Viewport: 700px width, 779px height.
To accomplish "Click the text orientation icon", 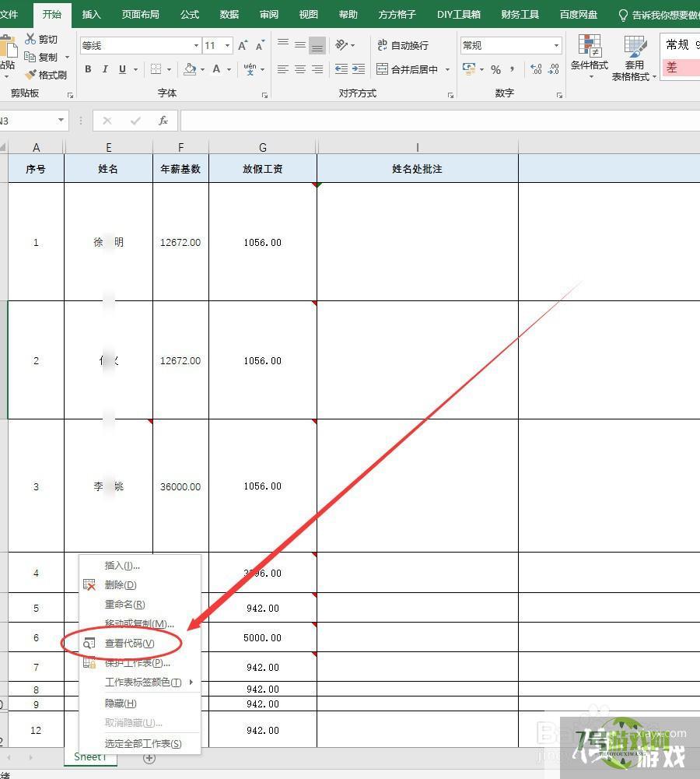I will [x=341, y=44].
